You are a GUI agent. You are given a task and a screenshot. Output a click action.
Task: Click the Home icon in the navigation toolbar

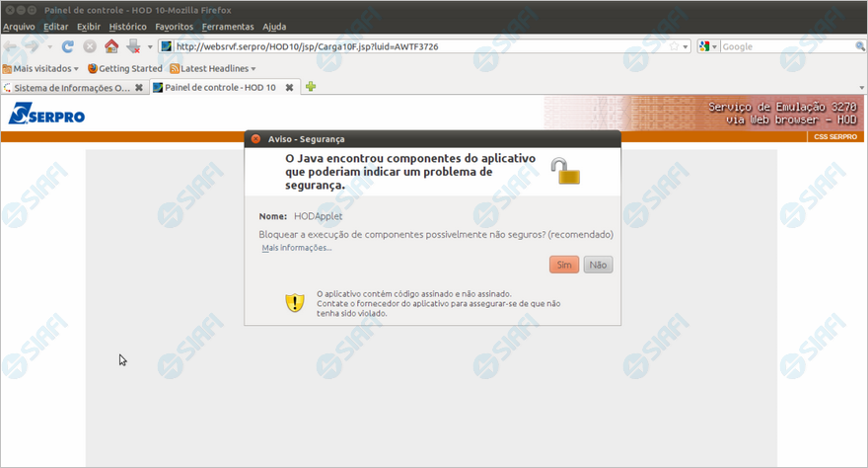pos(111,46)
